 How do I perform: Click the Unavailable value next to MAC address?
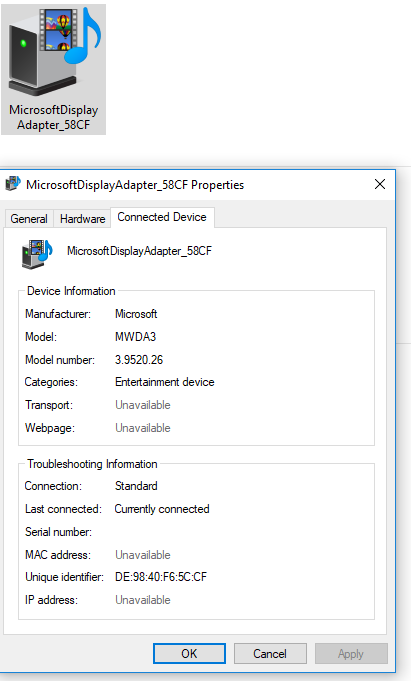(x=143, y=555)
